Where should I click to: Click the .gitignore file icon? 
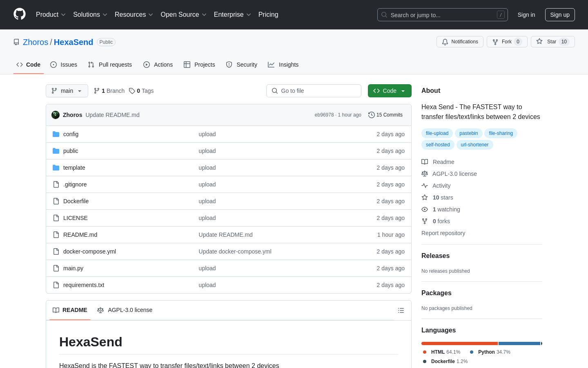pyautogui.click(x=56, y=184)
